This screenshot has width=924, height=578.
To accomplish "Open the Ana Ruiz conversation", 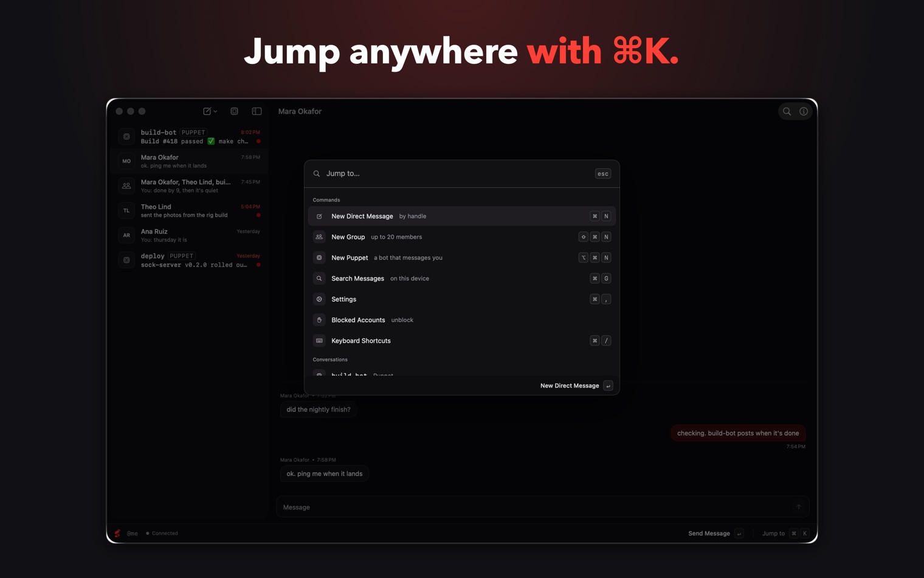I will (x=189, y=235).
